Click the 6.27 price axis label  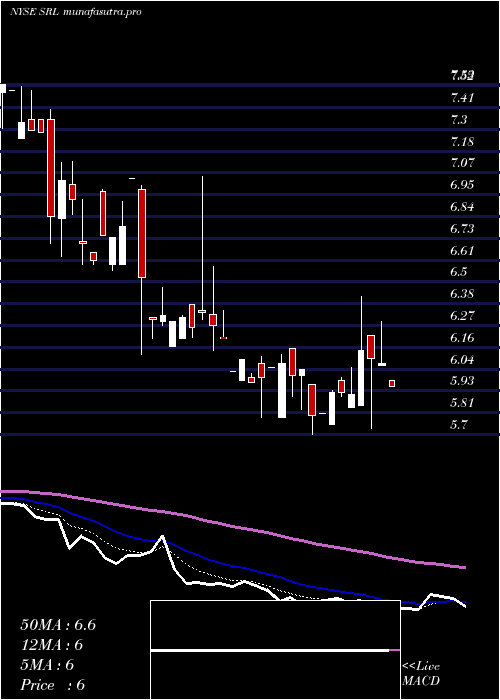462,316
